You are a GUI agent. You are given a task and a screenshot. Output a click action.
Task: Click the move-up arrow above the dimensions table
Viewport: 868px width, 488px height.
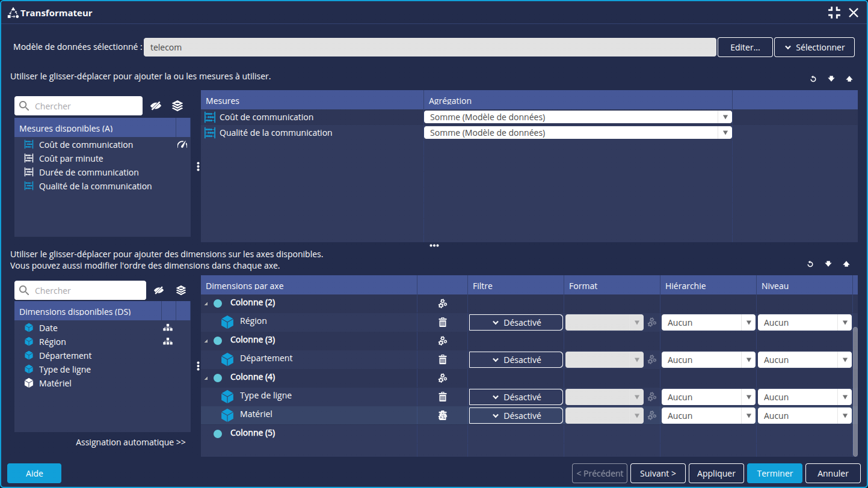pyautogui.click(x=846, y=264)
